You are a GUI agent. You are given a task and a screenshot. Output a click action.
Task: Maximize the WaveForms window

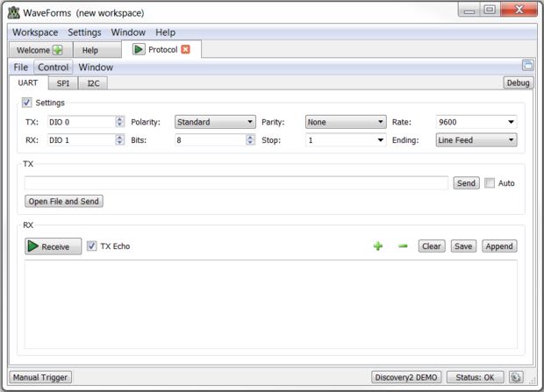(490, 10)
